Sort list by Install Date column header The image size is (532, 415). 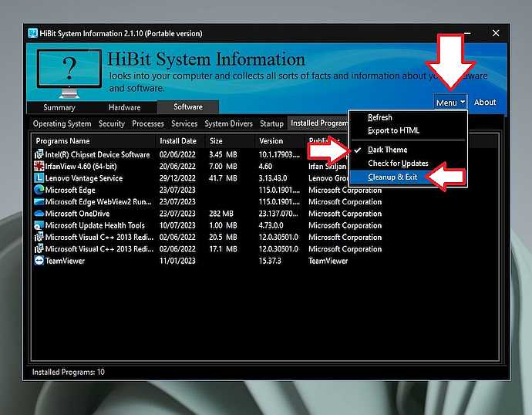(177, 141)
